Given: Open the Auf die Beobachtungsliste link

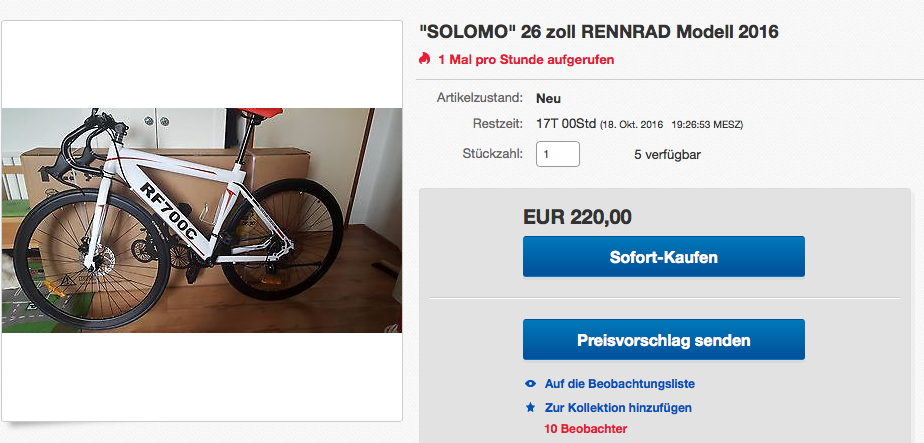Looking at the screenshot, I should [619, 383].
